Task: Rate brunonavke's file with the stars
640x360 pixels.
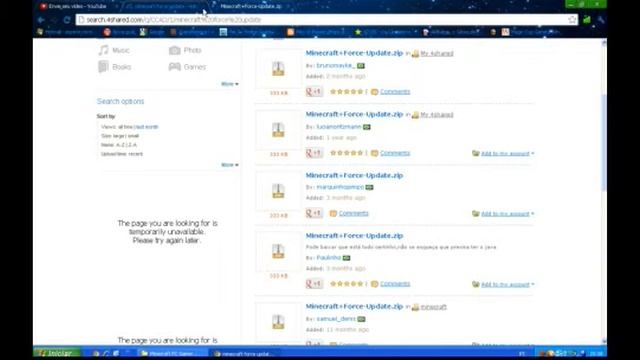Action: 347,91
